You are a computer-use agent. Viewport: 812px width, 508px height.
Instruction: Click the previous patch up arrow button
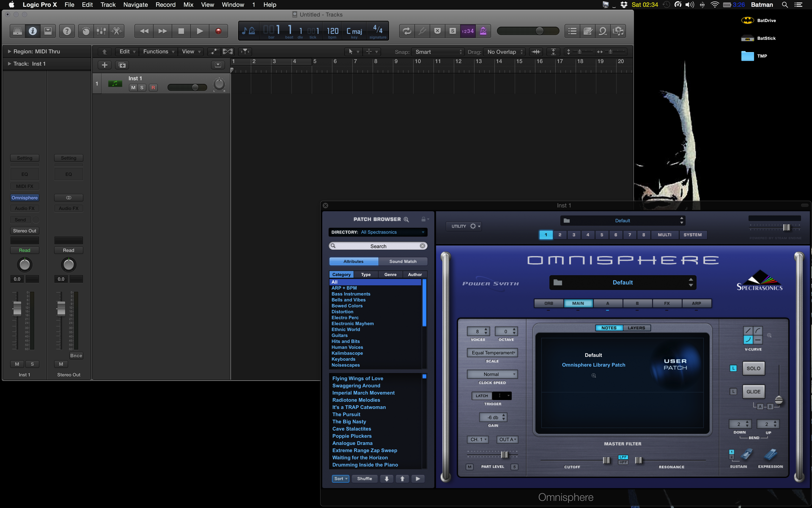402,478
